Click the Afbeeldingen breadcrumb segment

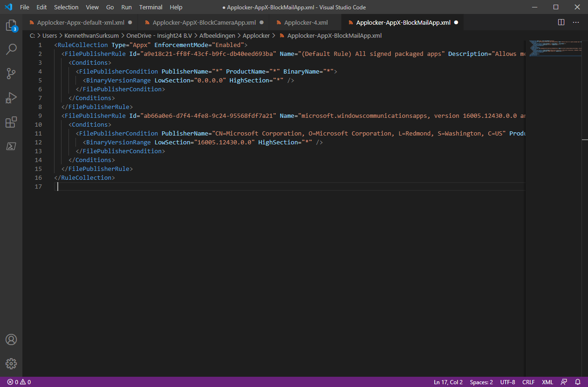217,35
